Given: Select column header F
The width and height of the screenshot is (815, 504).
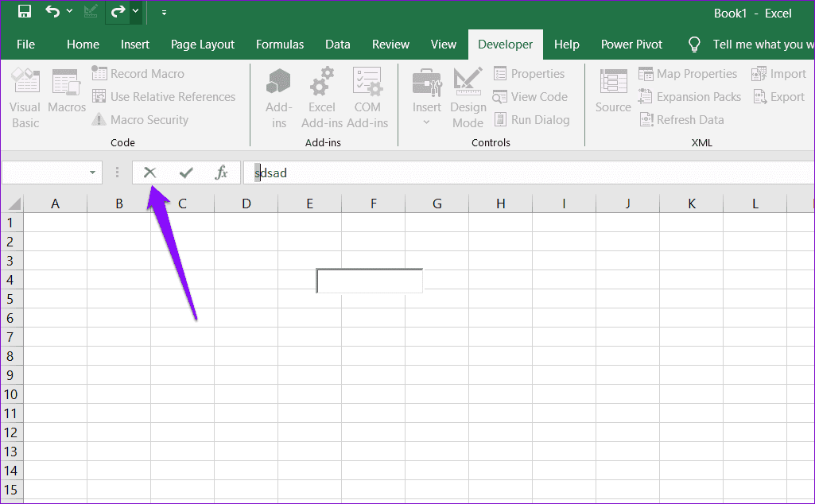Looking at the screenshot, I should point(373,204).
